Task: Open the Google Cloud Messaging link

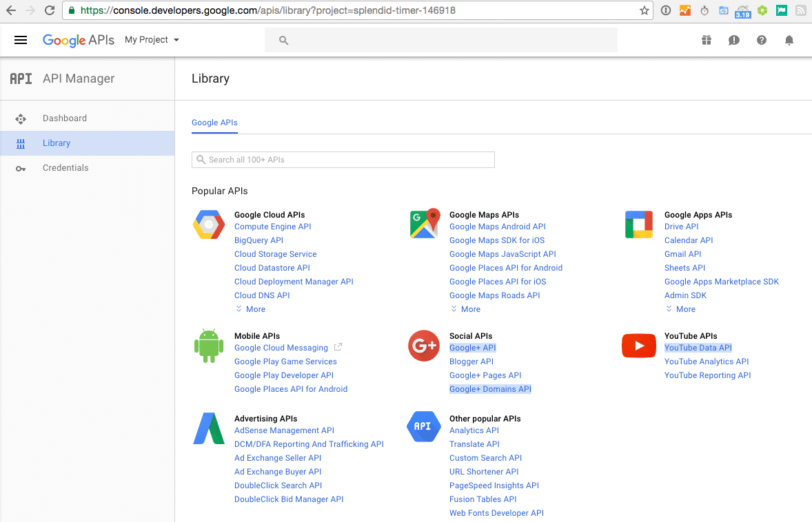Action: pyautogui.click(x=281, y=348)
